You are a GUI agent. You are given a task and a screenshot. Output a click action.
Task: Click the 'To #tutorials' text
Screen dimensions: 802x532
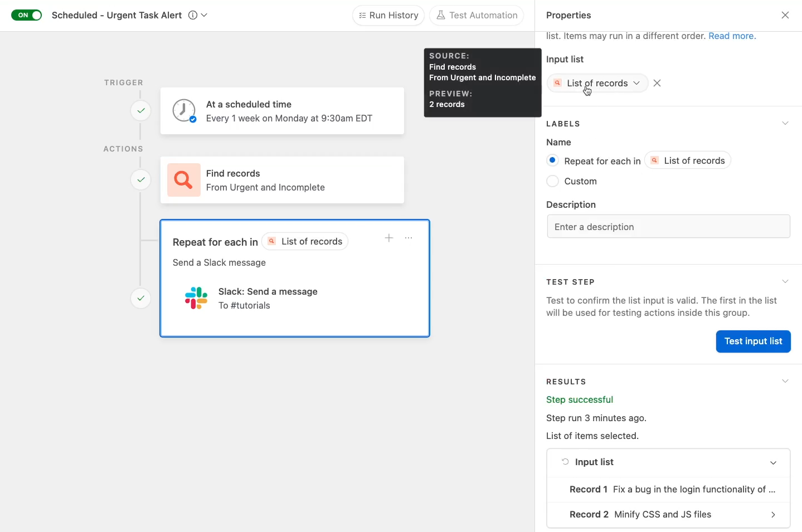[x=244, y=305]
